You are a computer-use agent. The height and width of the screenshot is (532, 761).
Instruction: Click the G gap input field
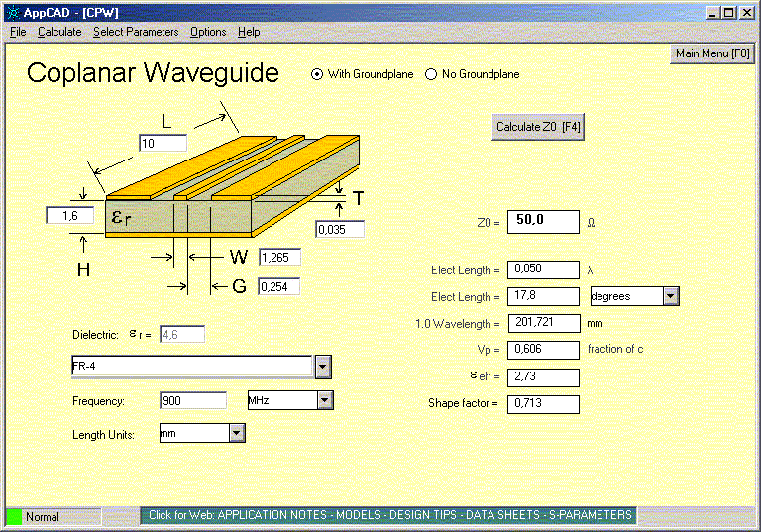pos(278,287)
